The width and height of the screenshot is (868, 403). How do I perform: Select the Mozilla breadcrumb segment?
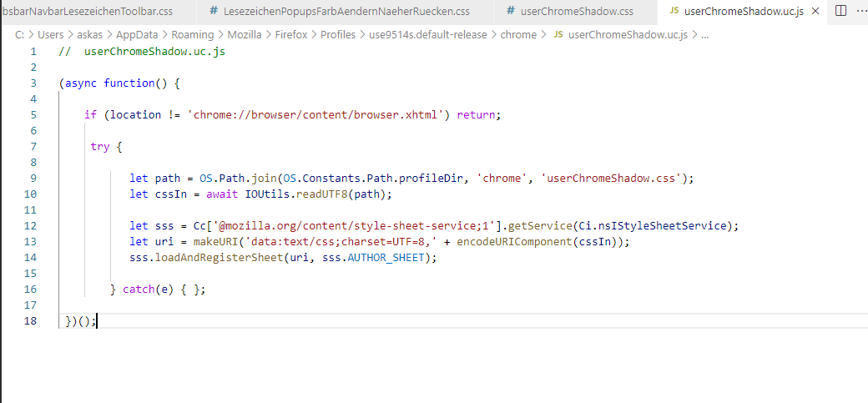244,35
